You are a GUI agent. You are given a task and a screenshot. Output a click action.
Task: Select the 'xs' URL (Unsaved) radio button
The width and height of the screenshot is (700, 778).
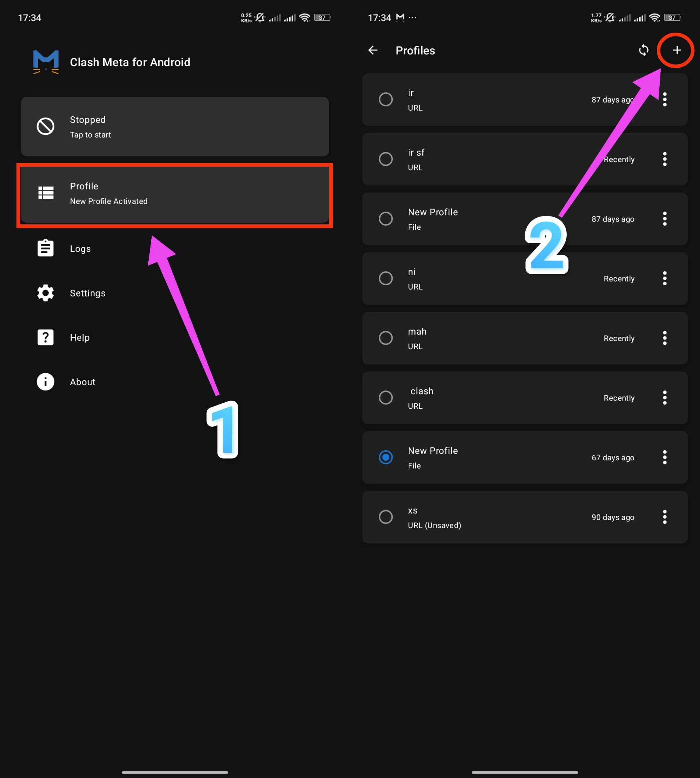[385, 517]
